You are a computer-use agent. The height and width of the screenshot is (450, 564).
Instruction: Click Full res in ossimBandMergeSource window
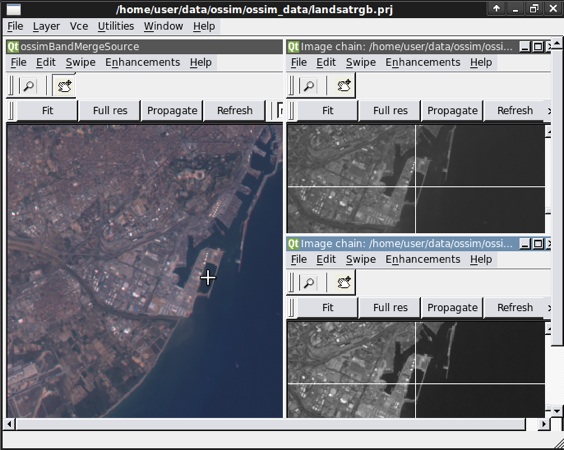point(110,110)
